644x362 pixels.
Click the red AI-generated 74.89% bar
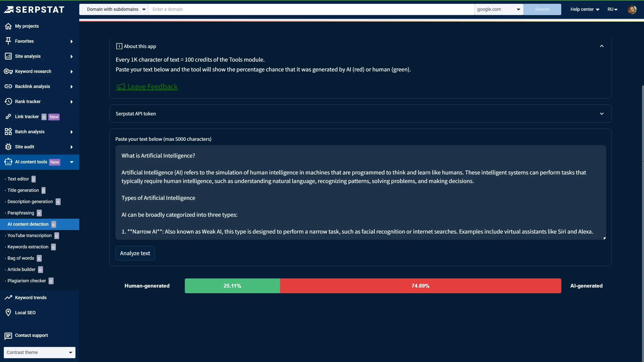coord(420,286)
